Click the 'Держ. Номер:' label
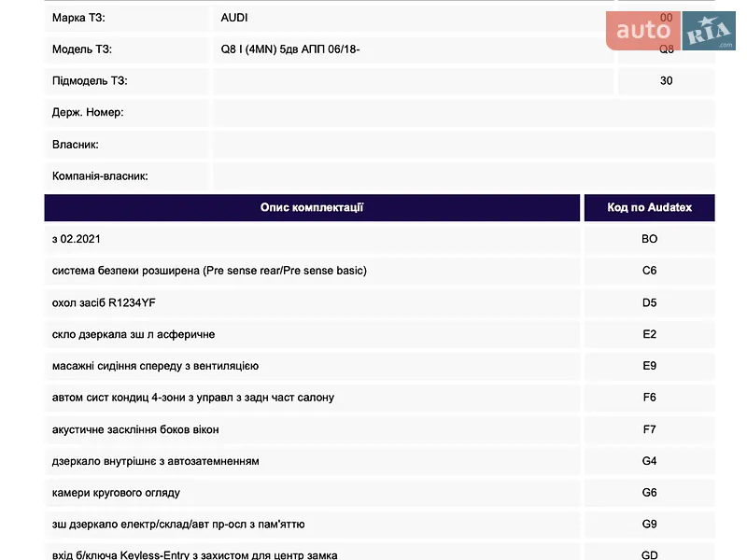747x560 pixels. (x=88, y=113)
